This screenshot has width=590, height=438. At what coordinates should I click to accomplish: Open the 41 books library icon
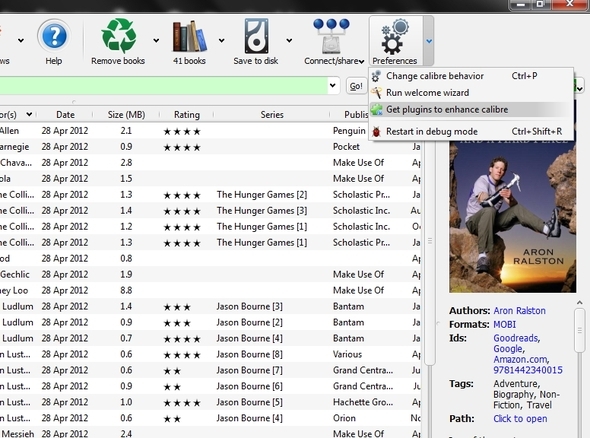[x=190, y=36]
